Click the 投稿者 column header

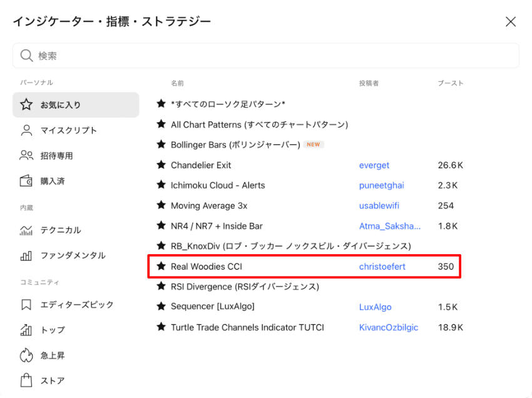click(369, 83)
